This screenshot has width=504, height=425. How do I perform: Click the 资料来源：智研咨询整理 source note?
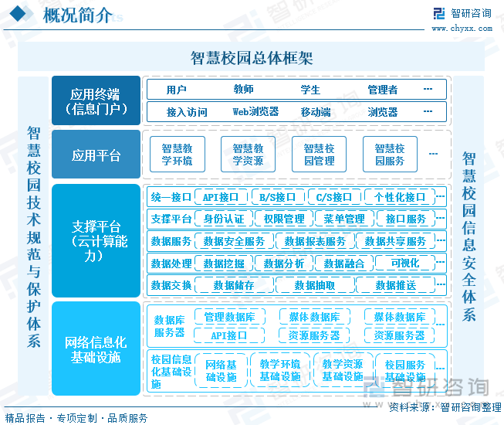(445, 407)
